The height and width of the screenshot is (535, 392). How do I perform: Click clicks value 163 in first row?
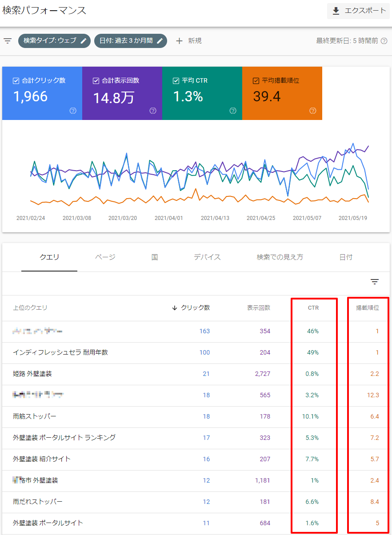pyautogui.click(x=204, y=331)
